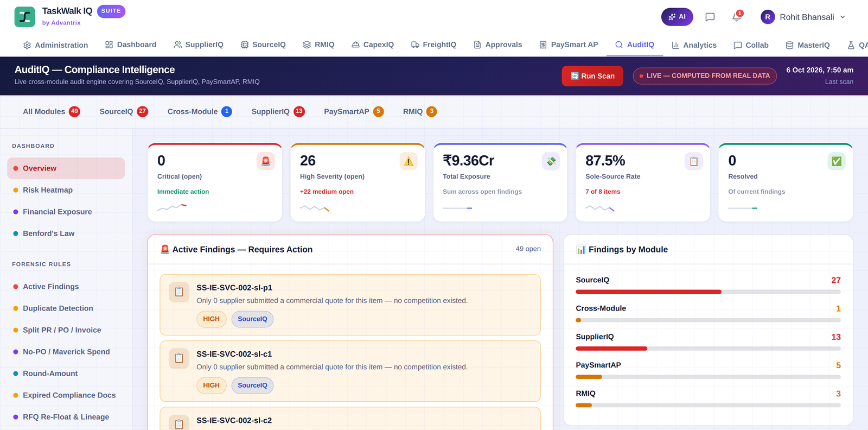This screenshot has width=868, height=430.
Task: Click the TaskWalk IQ logo icon
Action: [24, 17]
